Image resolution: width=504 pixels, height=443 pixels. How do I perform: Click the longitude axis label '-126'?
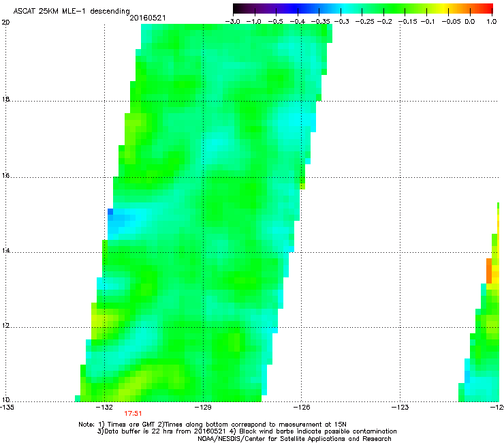302,408
